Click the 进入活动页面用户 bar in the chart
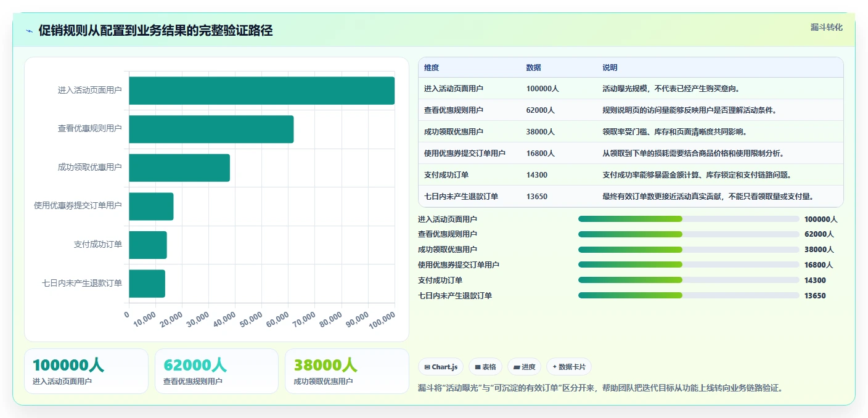Image resolution: width=868 pixels, height=418 pixels. click(261, 91)
